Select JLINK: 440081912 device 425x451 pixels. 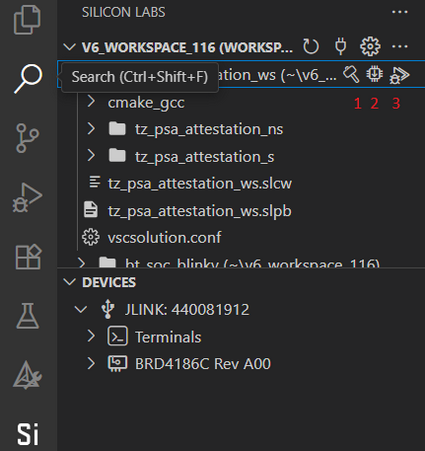[187, 310]
